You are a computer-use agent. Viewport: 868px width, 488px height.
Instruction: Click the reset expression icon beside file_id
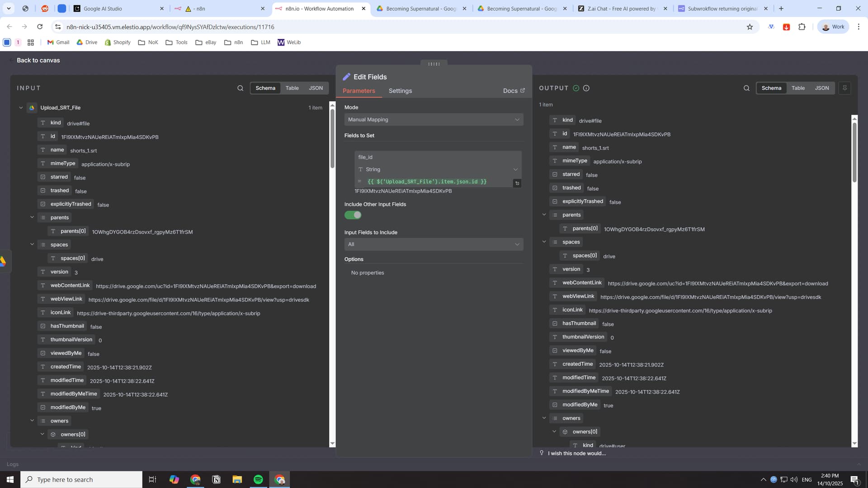tap(517, 183)
